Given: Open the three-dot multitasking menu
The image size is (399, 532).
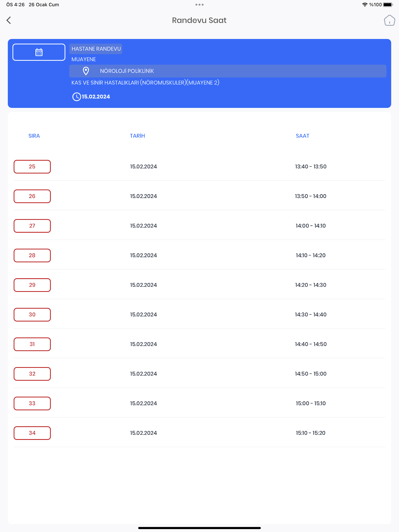Looking at the screenshot, I should [199, 5].
